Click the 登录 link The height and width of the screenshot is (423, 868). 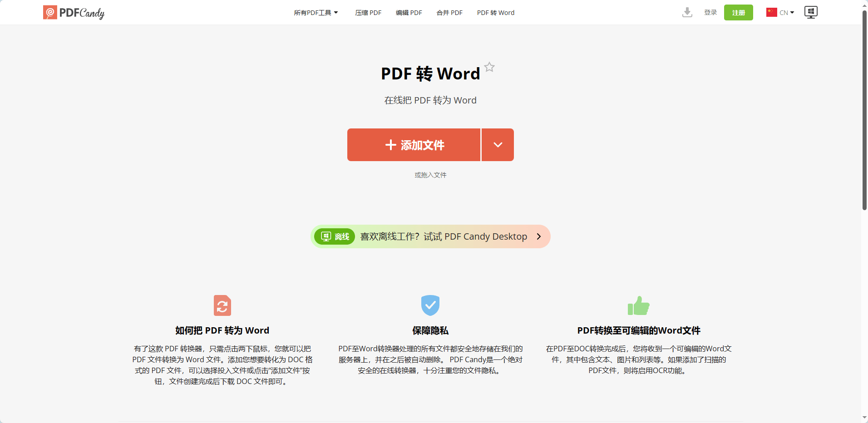[x=710, y=12]
